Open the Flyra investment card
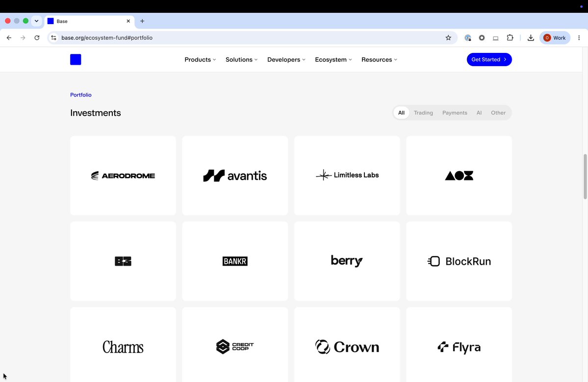The image size is (588, 382). click(459, 345)
